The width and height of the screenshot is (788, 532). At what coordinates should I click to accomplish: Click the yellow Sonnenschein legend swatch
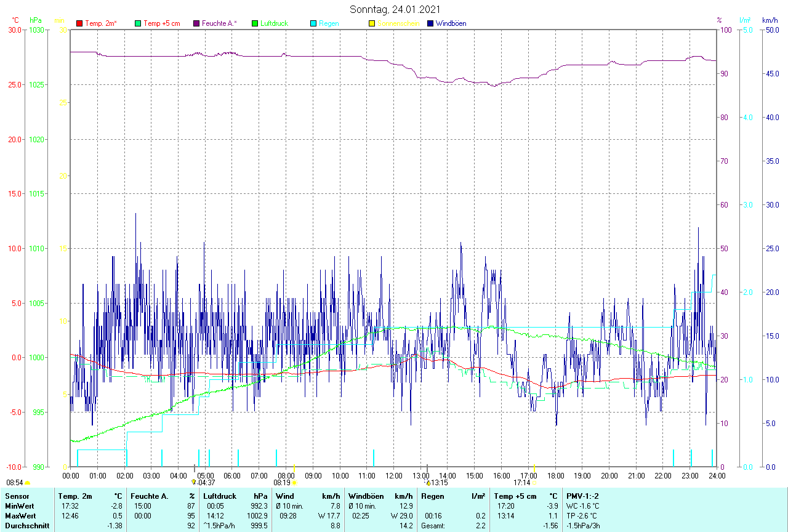pyautogui.click(x=372, y=23)
